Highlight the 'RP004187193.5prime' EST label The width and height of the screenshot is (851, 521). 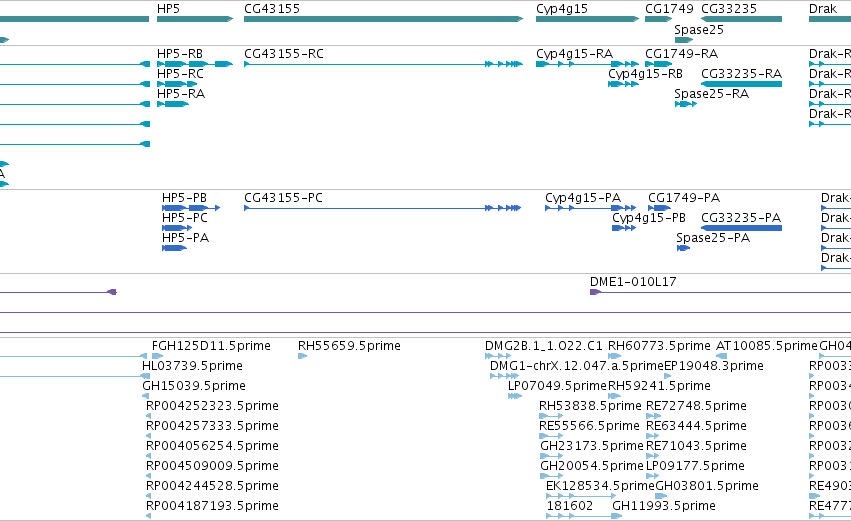(212, 507)
